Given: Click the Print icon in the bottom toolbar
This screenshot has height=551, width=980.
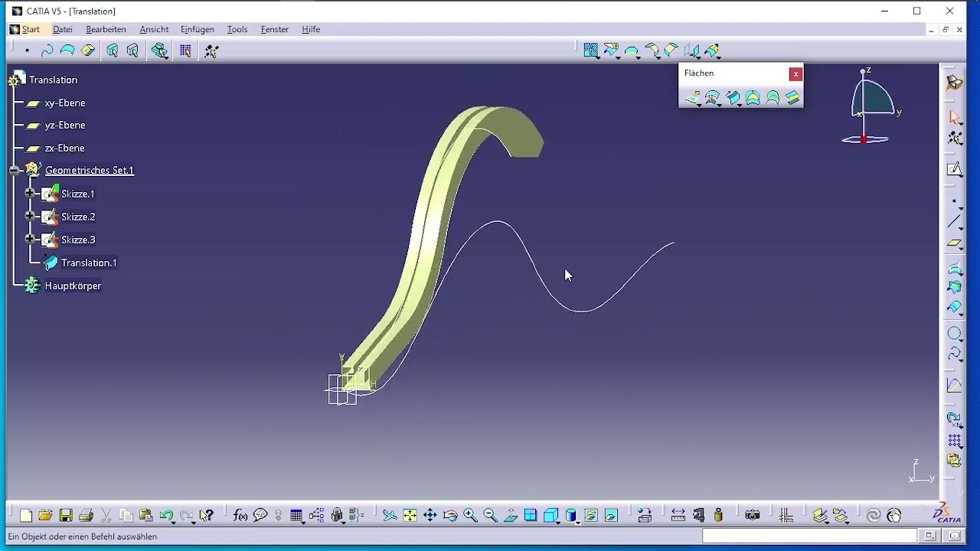Looking at the screenshot, I should (x=86, y=516).
